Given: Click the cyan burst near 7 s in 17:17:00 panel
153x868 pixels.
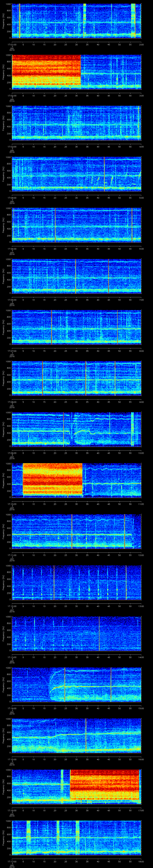Looking at the screenshot, I should click(x=28, y=838).
